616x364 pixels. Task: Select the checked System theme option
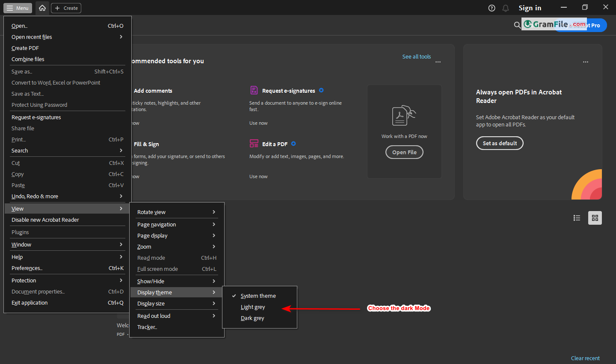pyautogui.click(x=260, y=296)
